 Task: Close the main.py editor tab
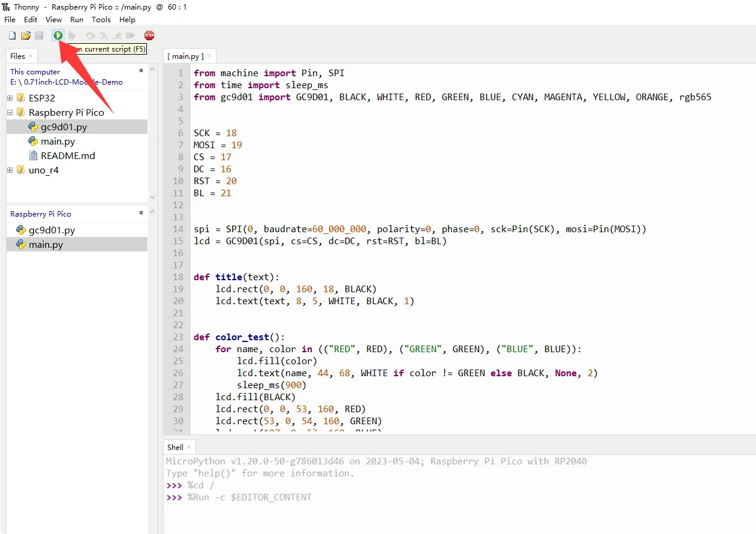coord(209,56)
